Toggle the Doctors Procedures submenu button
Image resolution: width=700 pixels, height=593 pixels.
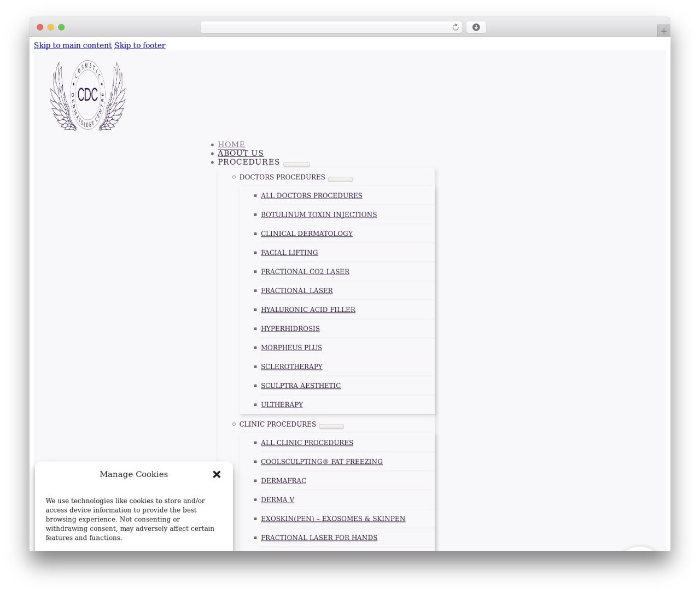pos(340,179)
